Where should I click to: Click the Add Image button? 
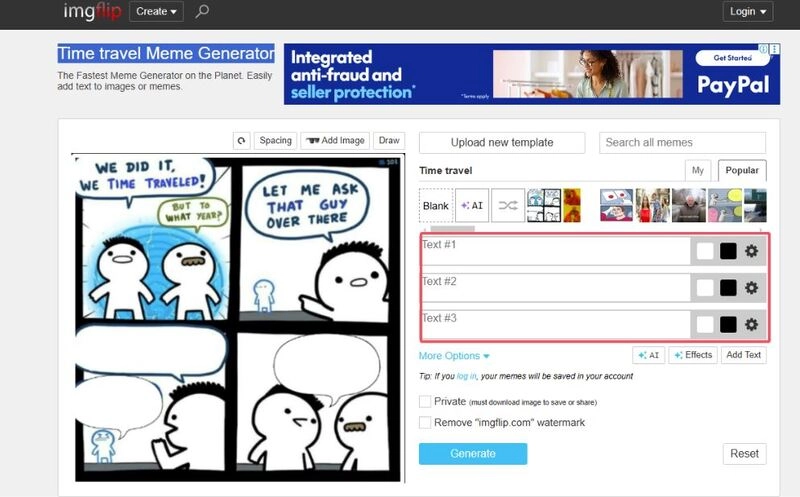point(335,140)
